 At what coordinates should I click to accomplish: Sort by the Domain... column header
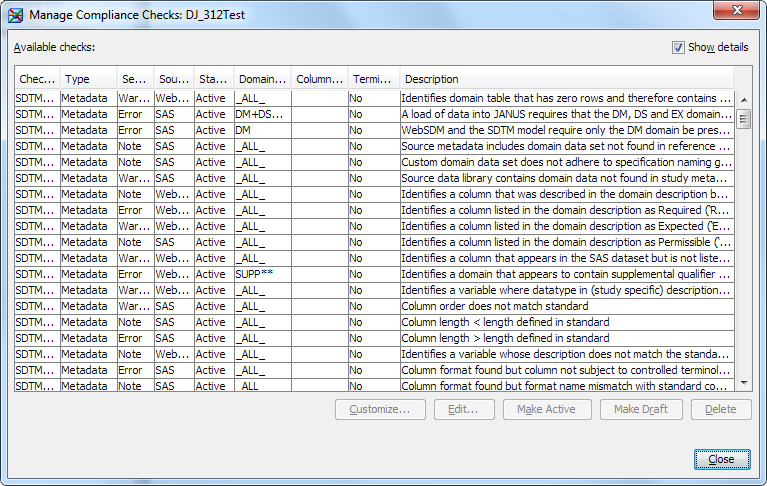tap(263, 79)
